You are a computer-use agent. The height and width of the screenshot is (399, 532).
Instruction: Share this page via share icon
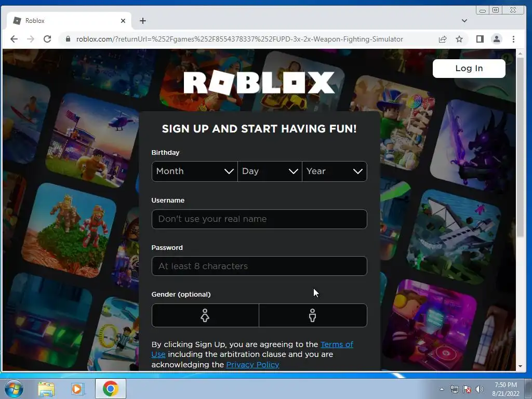[443, 39]
